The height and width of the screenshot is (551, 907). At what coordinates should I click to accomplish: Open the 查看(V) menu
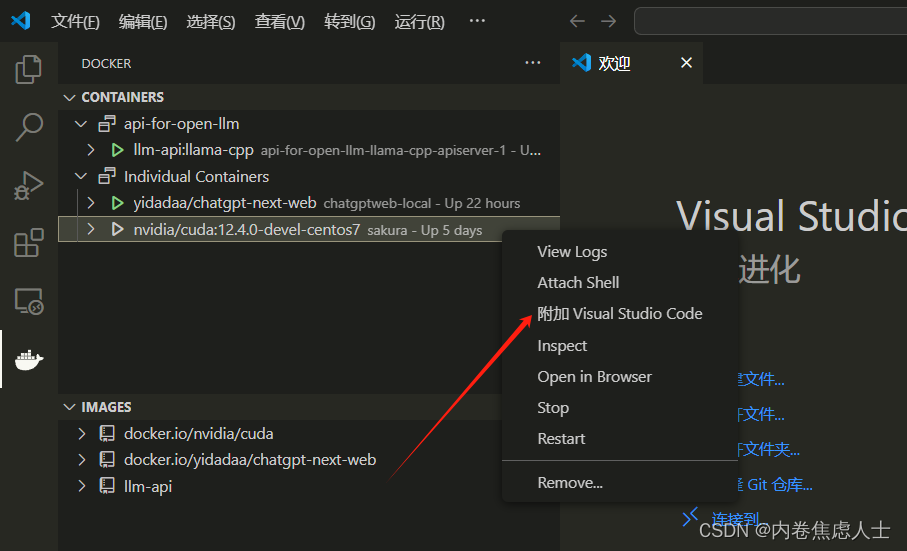pos(279,22)
